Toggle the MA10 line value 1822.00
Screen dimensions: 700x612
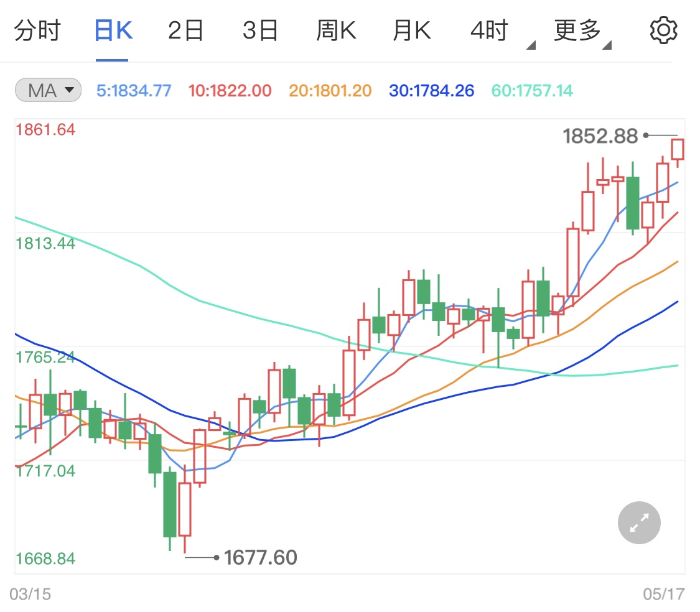(x=230, y=90)
